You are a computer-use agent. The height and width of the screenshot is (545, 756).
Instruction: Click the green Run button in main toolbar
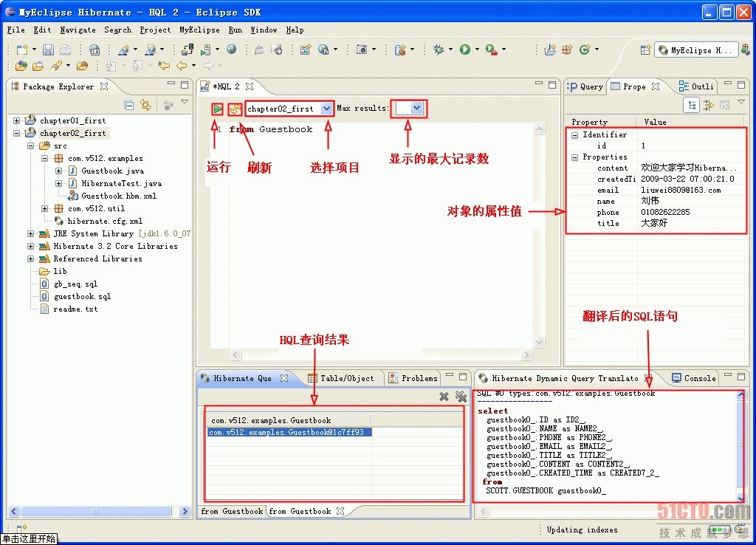point(465,49)
